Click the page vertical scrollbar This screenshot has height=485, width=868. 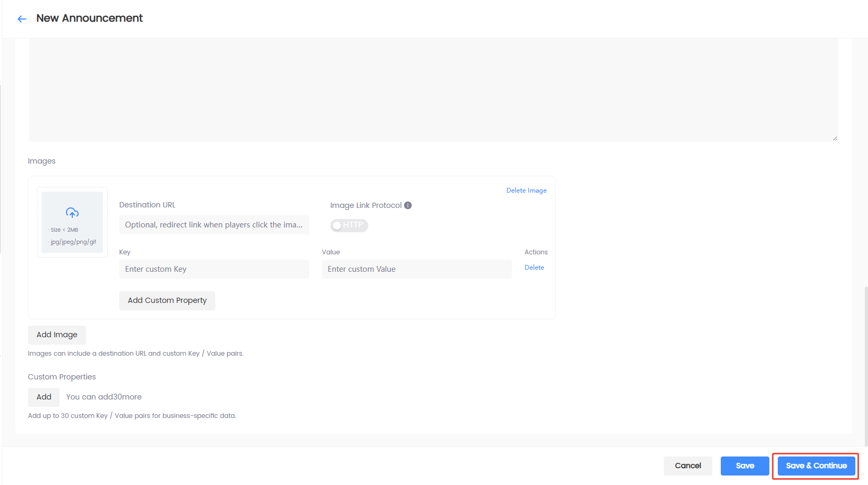(866, 367)
